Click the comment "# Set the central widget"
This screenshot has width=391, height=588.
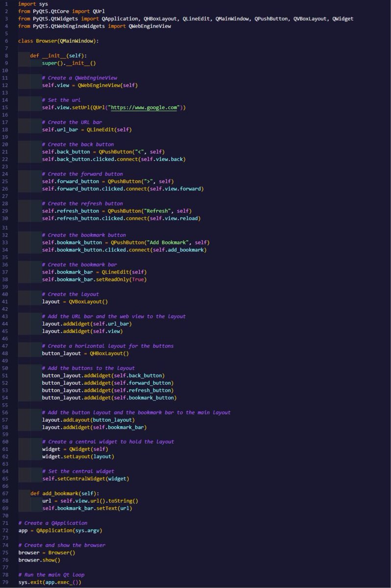tap(78, 471)
